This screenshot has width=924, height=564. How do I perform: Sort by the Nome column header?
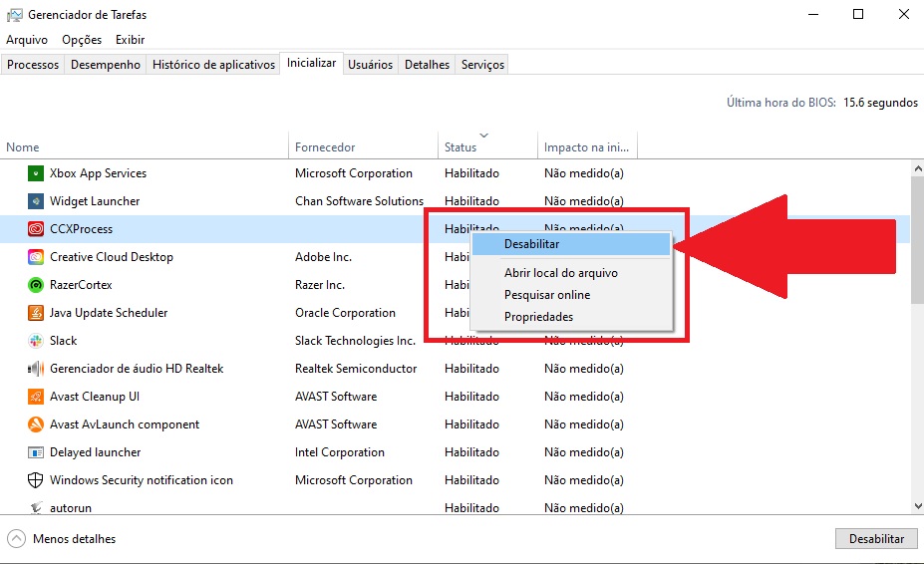click(x=145, y=146)
